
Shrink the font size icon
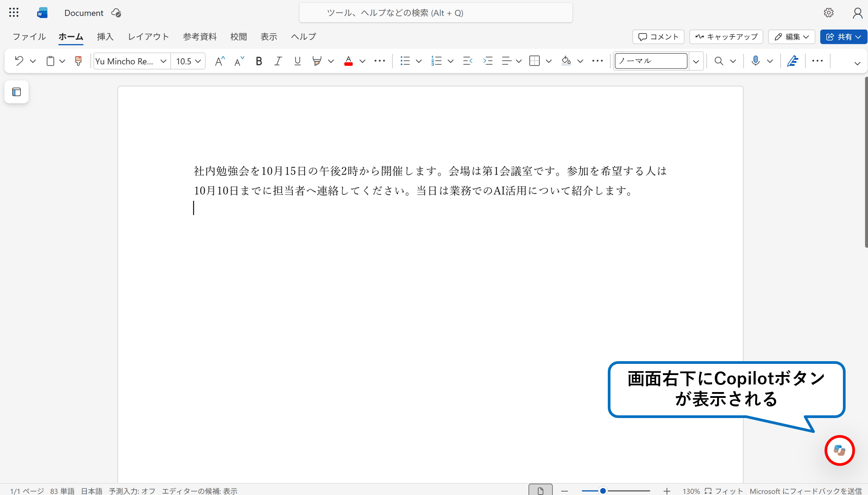239,61
